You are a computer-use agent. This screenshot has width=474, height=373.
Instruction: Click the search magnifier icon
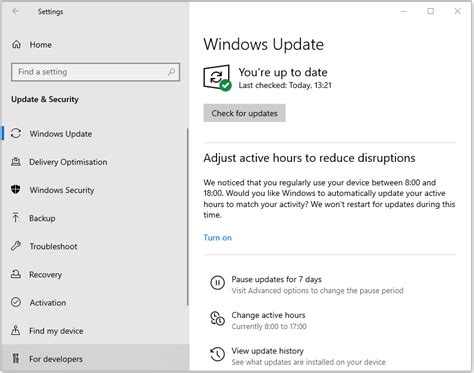click(171, 72)
